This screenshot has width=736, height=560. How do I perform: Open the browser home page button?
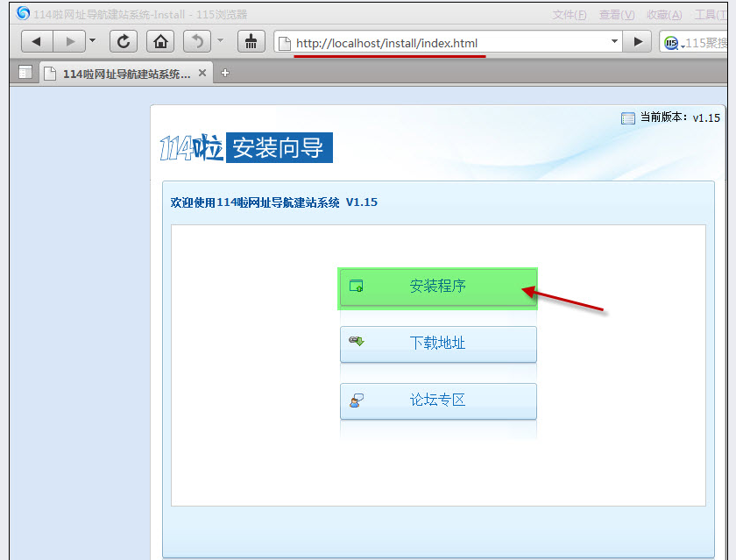pyautogui.click(x=160, y=42)
